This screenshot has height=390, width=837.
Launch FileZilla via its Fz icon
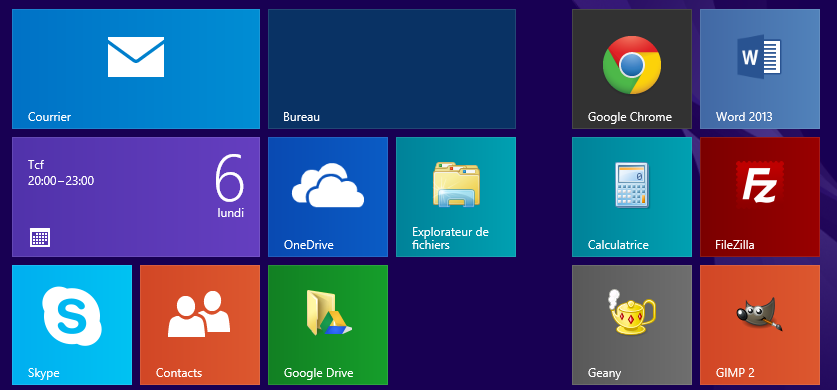pyautogui.click(x=759, y=185)
